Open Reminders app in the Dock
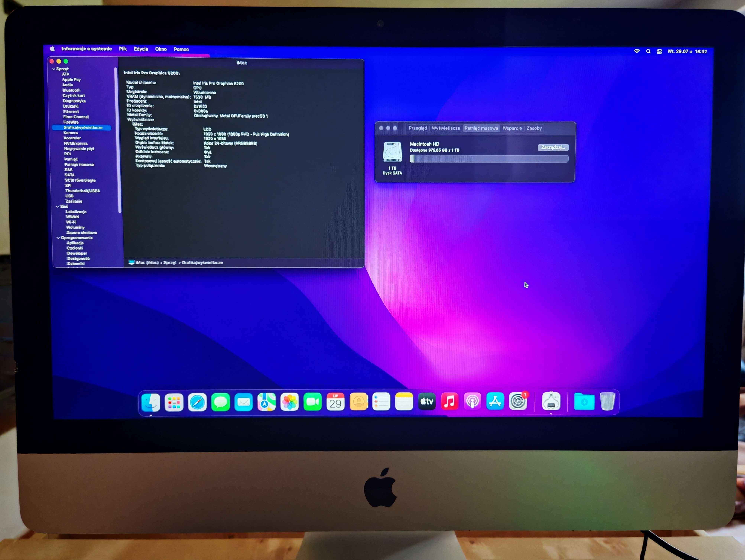 pos(381,402)
